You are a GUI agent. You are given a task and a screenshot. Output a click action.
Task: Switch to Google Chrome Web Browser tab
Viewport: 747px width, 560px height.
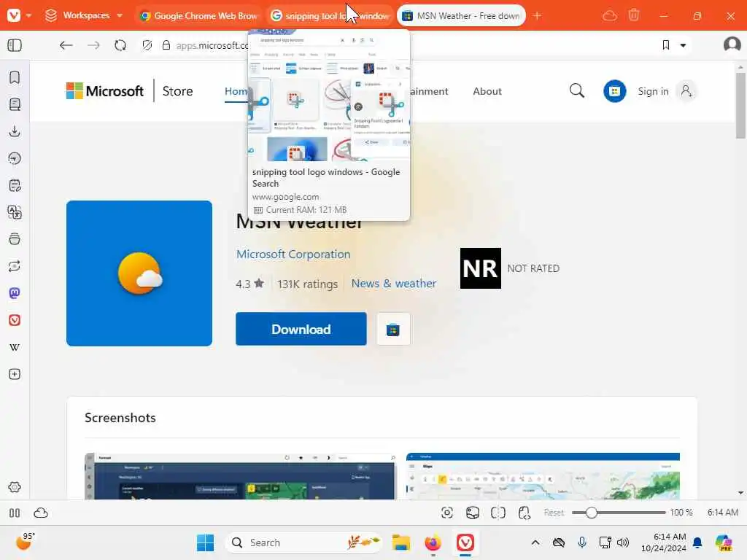[198, 16]
